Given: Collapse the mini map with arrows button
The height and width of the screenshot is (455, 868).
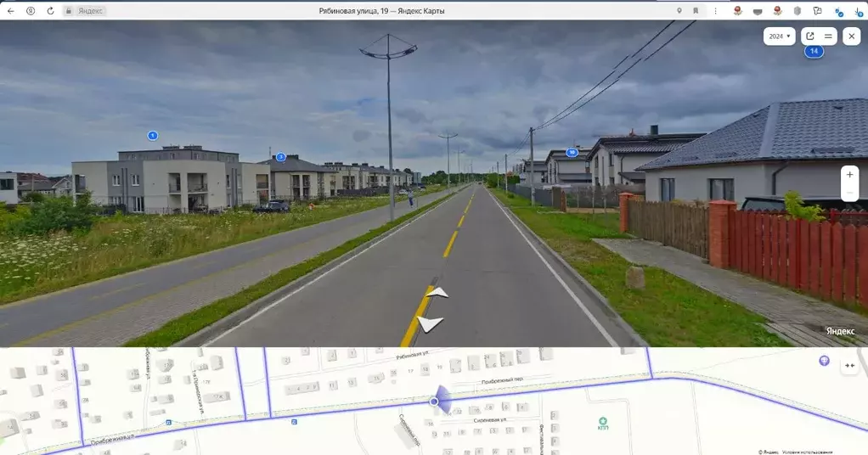Looking at the screenshot, I should [849, 366].
